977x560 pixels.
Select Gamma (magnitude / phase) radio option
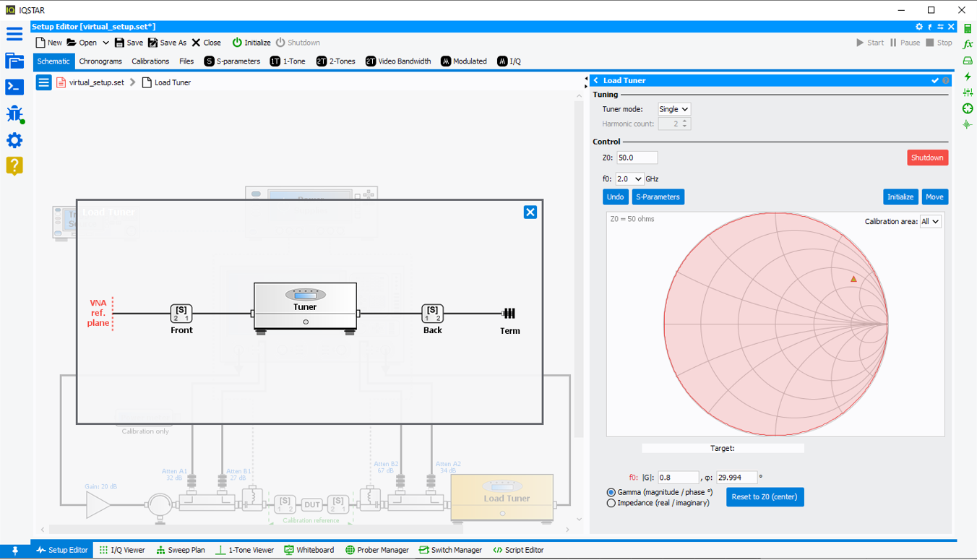[x=611, y=492]
